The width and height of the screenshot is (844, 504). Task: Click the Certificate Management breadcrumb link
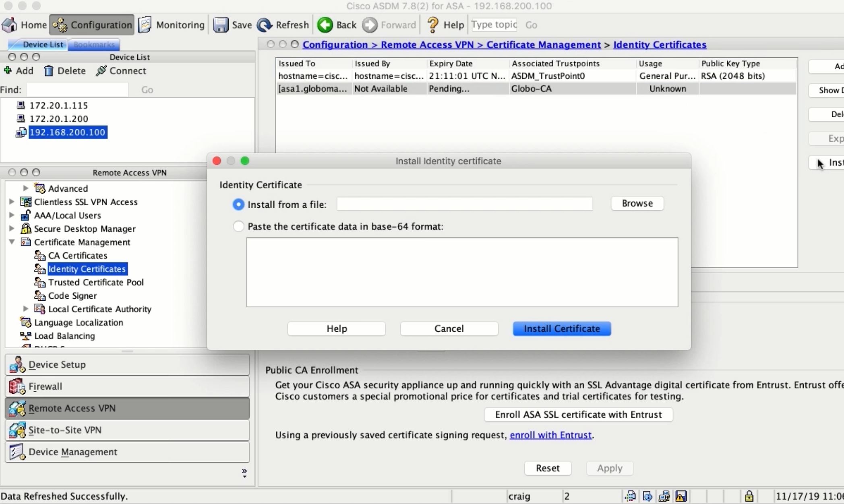tap(544, 45)
